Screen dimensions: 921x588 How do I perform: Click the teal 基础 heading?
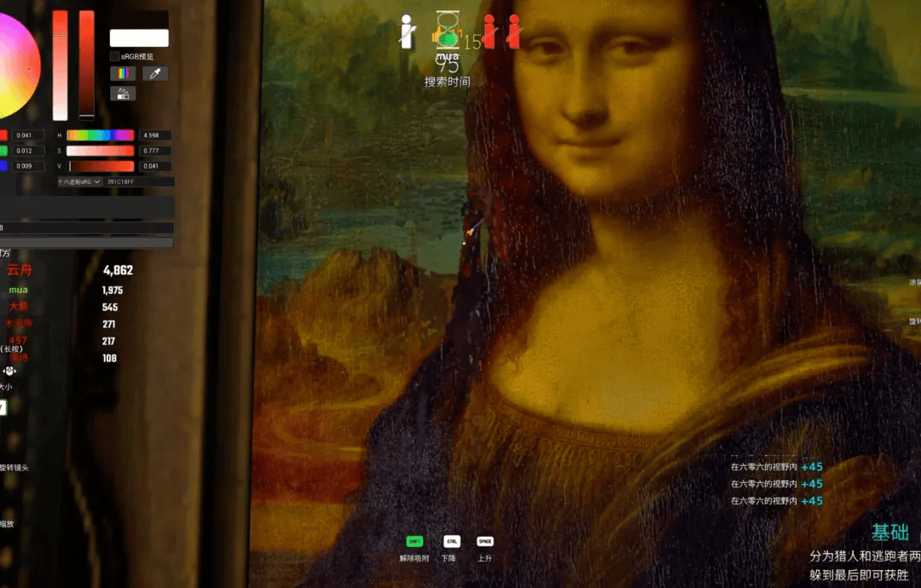[x=889, y=533]
